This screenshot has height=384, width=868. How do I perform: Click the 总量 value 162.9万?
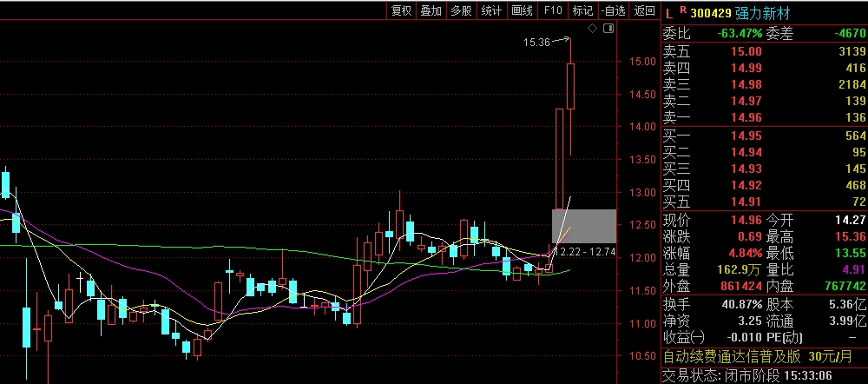point(739,270)
